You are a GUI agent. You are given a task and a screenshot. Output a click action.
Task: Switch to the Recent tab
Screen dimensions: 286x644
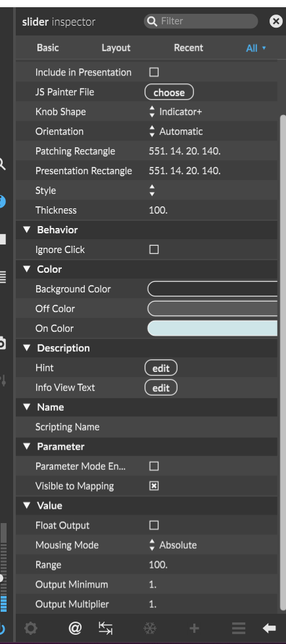(188, 47)
